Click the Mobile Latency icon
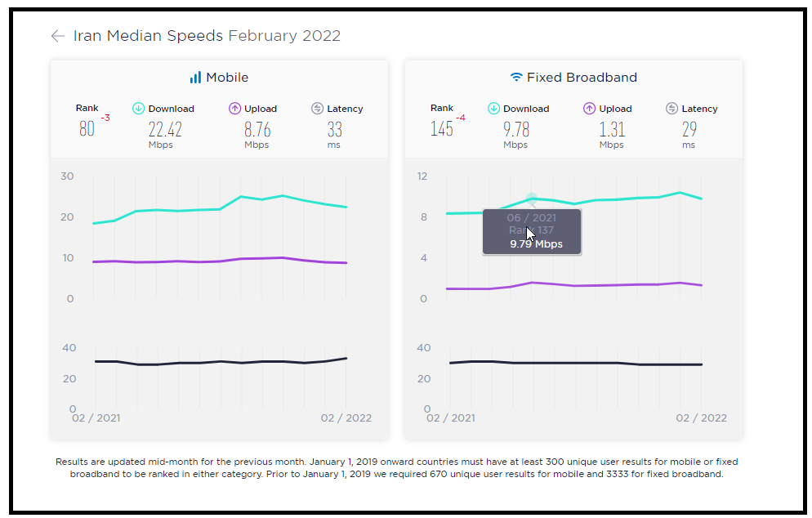 tap(317, 109)
